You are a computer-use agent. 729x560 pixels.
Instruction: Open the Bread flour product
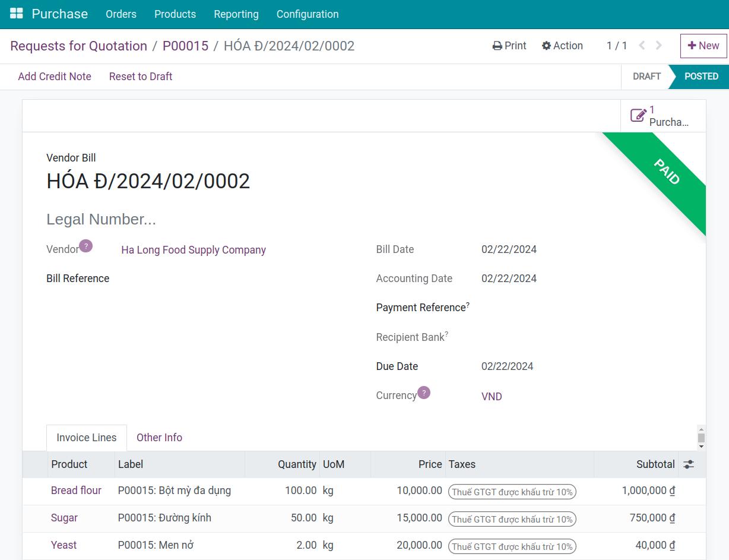[x=76, y=491]
